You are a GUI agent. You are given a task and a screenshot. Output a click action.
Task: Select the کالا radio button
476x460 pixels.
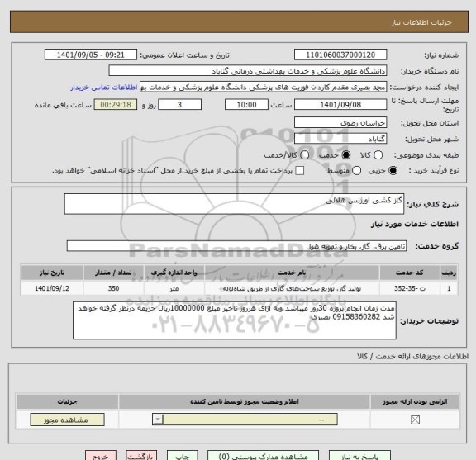(x=378, y=155)
